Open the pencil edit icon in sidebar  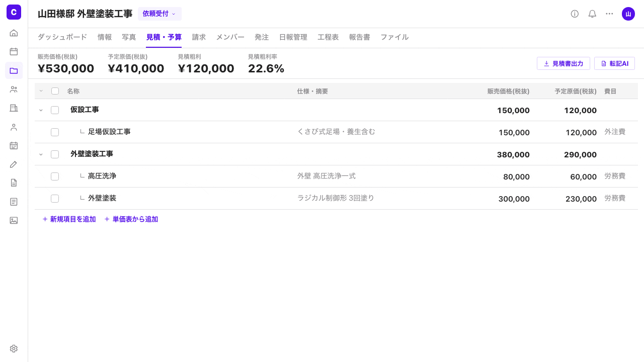(14, 164)
